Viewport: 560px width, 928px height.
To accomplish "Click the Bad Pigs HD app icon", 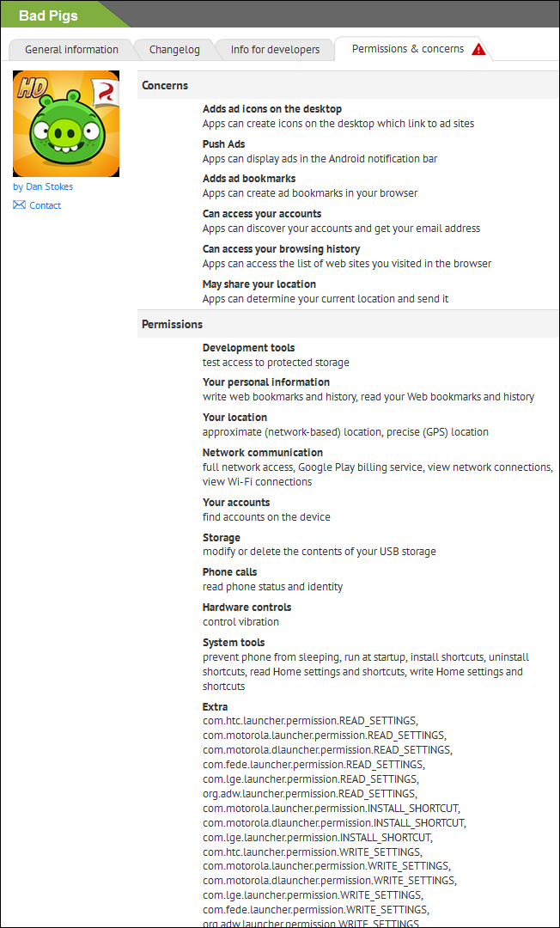I will pos(66,124).
